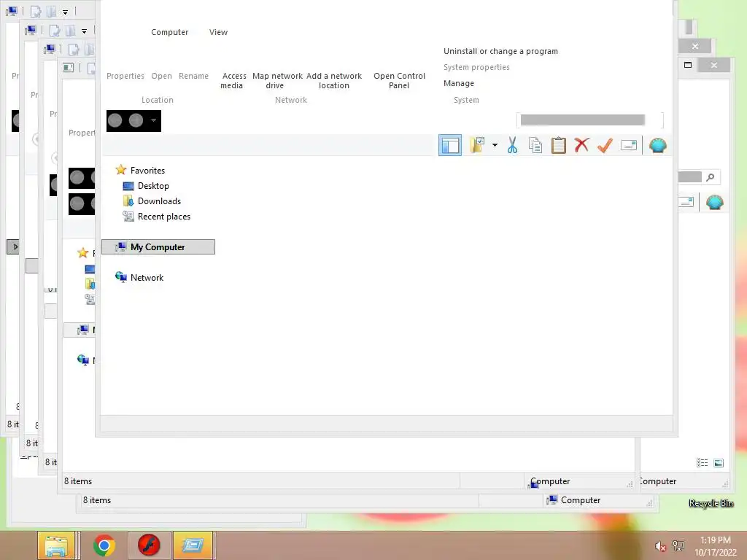Screen dimensions: 747x560
Task: Select Desktop under Favorites
Action: point(153,186)
